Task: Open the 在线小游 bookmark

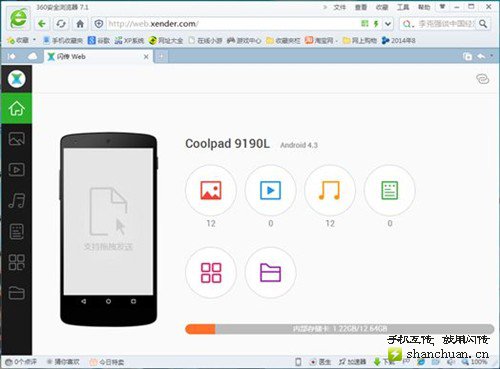Action: (x=205, y=41)
